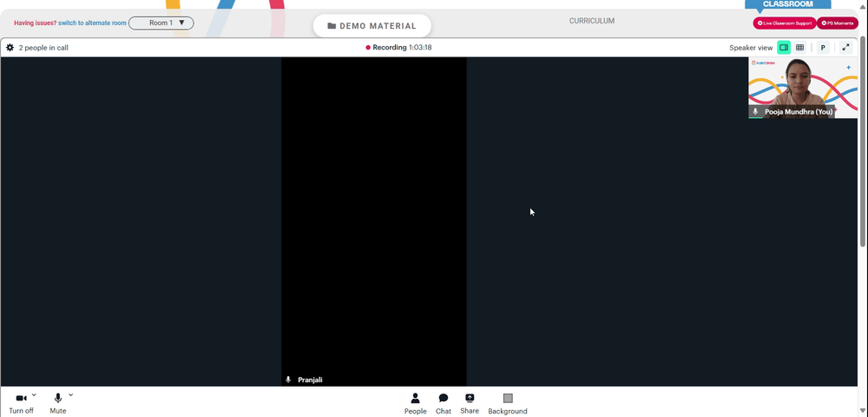Click the Live Classroom Support button

[x=785, y=23]
